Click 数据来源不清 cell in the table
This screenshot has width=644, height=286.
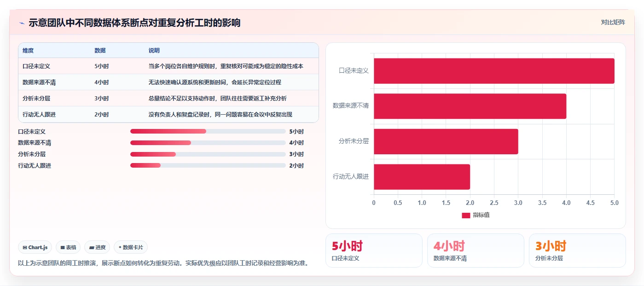pos(39,82)
